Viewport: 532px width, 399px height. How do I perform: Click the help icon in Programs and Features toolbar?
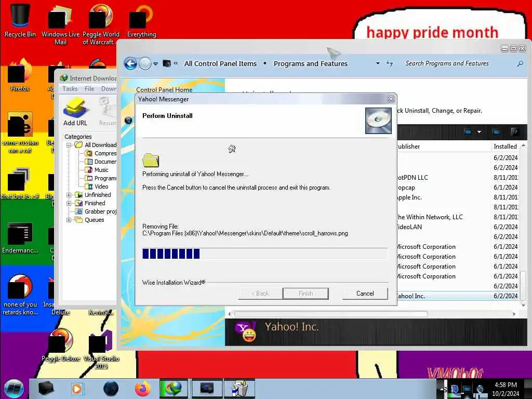514,131
